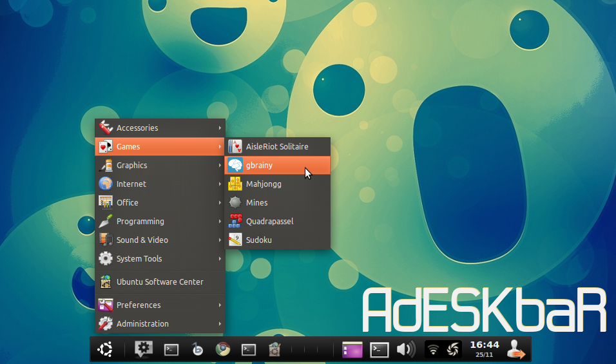
Task: Launch Google Chrome from the bar
Action: (223, 349)
